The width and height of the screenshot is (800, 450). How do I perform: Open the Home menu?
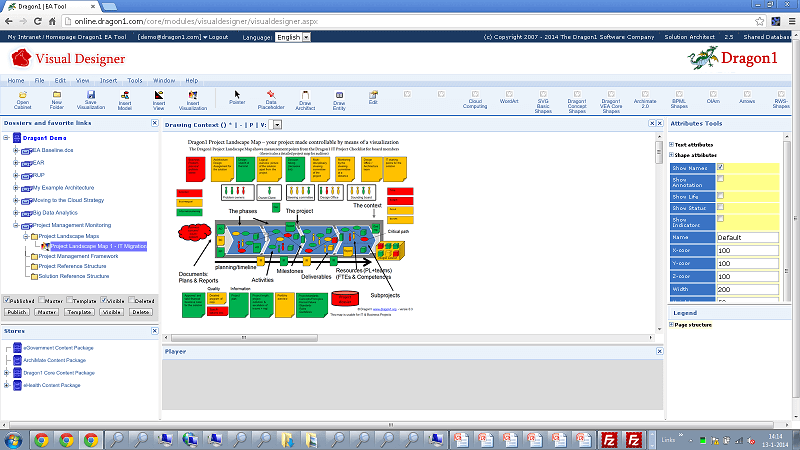point(16,81)
